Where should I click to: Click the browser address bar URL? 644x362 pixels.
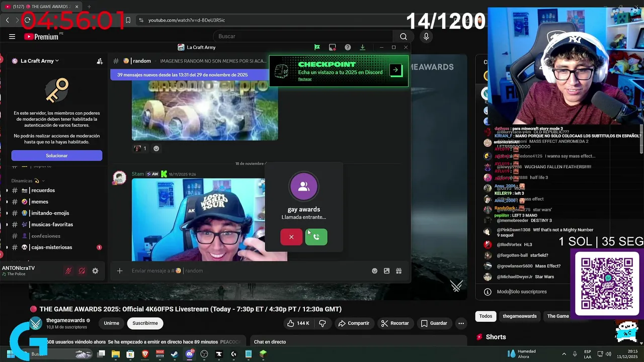coord(187,20)
